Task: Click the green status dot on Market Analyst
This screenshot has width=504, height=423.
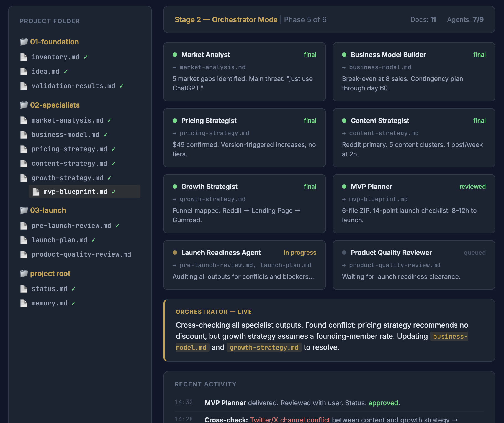Action: coord(175,55)
